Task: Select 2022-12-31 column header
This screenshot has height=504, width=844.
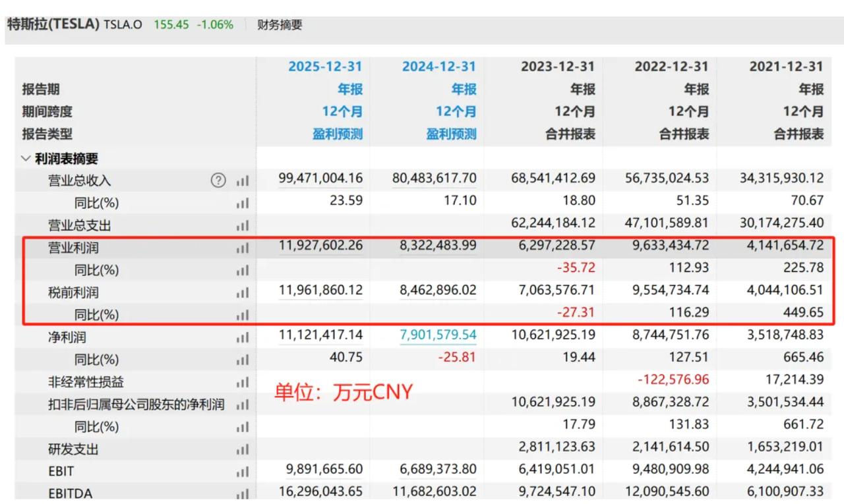Action: click(x=672, y=67)
